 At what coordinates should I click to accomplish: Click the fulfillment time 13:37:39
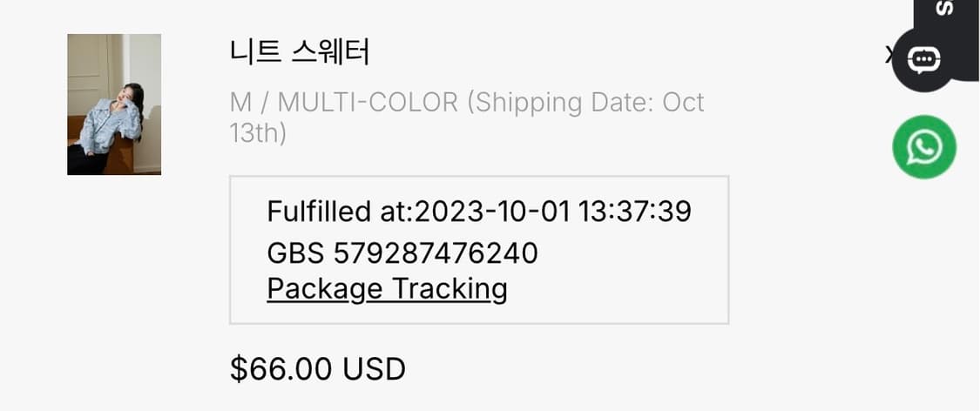tap(634, 212)
